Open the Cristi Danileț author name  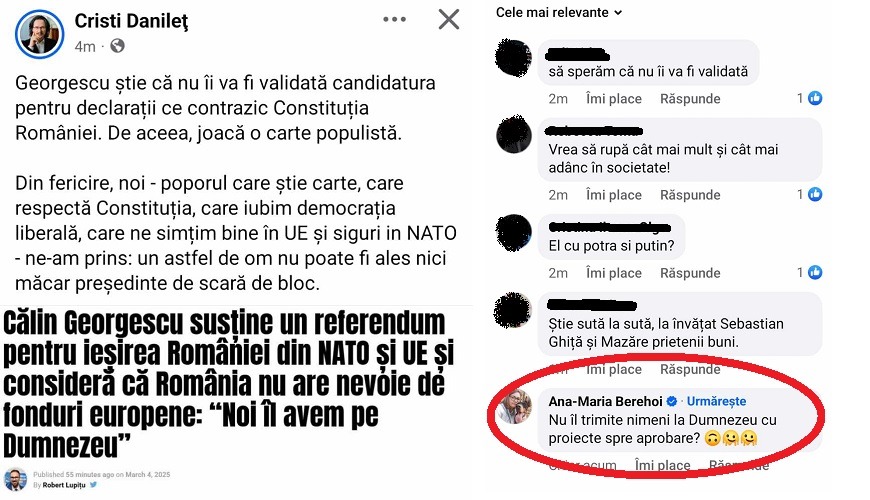[x=131, y=21]
